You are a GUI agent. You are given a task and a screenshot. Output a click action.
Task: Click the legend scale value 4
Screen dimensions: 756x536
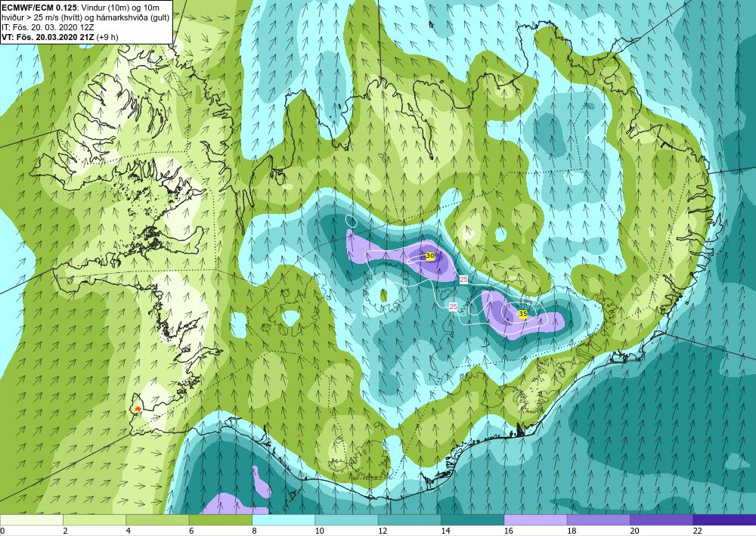click(x=128, y=531)
